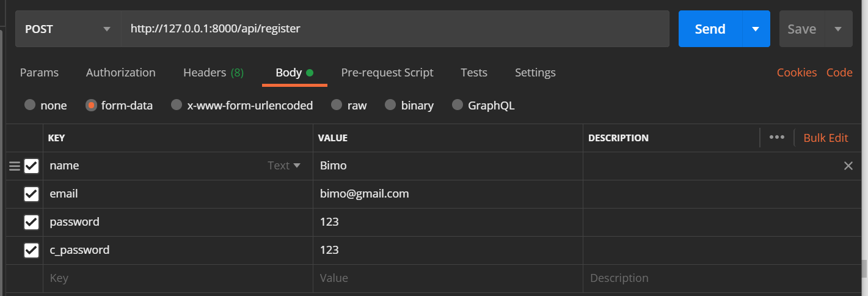The width and height of the screenshot is (868, 296).
Task: Open the Pre-request Script tab
Action: click(x=387, y=73)
